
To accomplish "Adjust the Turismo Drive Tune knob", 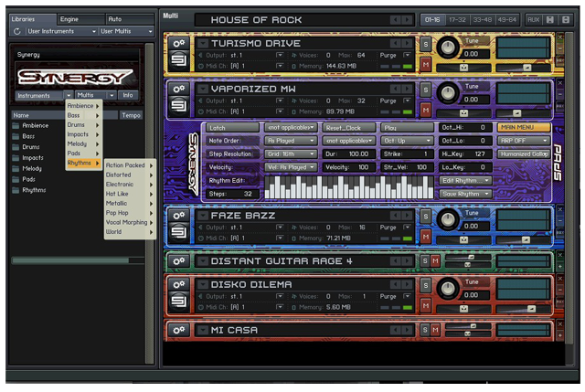I will 448,48.
